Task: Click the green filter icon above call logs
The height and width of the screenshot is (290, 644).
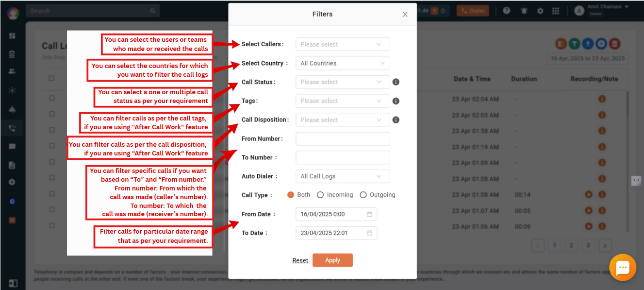Action: (x=575, y=44)
